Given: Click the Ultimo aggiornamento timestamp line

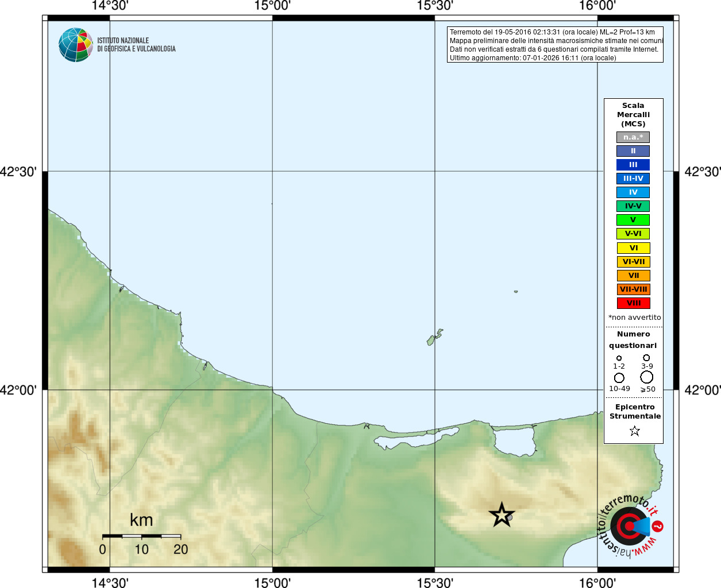Looking at the screenshot, I should point(533,58).
